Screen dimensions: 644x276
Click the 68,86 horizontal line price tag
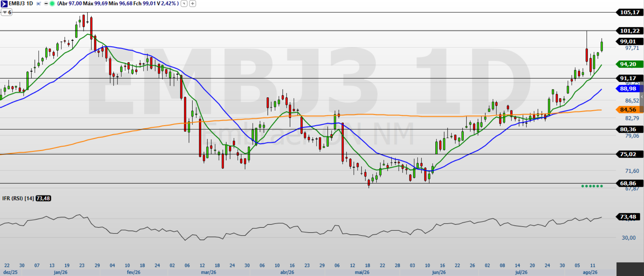(x=630, y=183)
